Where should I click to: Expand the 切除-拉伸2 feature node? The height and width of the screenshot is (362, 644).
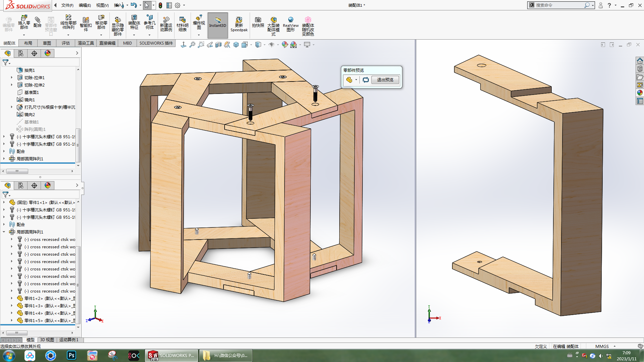(11, 85)
